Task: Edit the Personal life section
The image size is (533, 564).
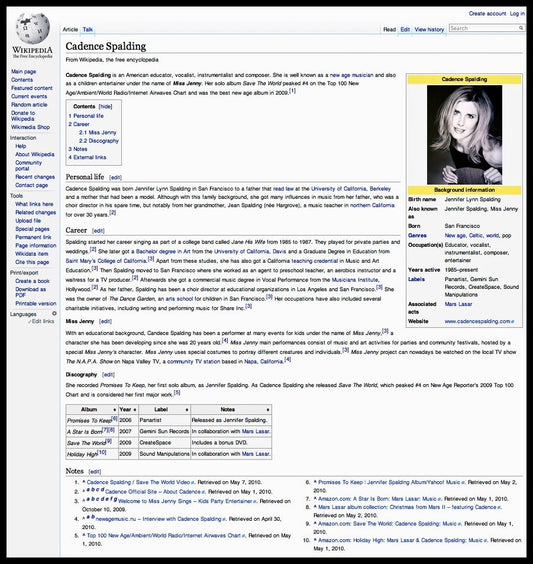Action: 115,178
